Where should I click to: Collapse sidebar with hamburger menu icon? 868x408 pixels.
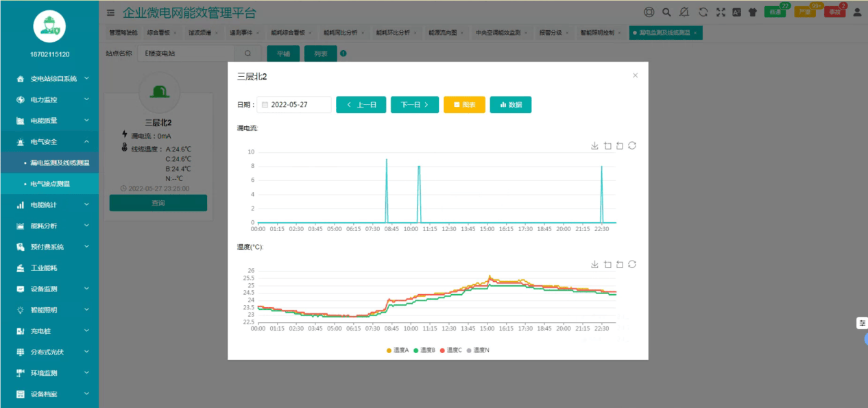[x=111, y=12]
